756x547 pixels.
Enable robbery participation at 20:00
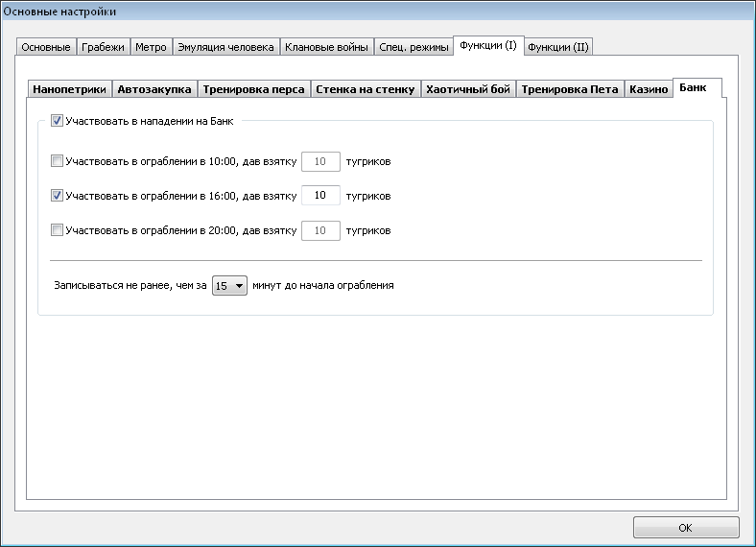57,230
